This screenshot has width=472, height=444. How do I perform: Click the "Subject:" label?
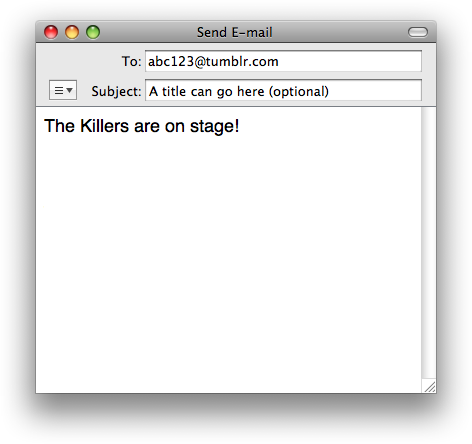(116, 91)
